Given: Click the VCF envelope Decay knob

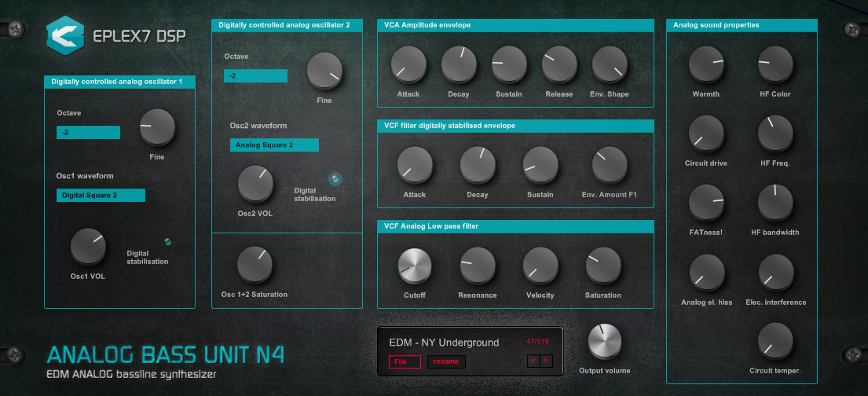Looking at the screenshot, I should point(478,164).
